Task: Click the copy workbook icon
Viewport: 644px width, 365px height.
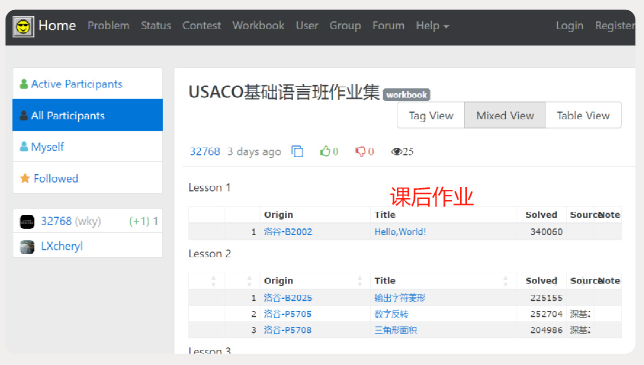Action: coord(297,152)
